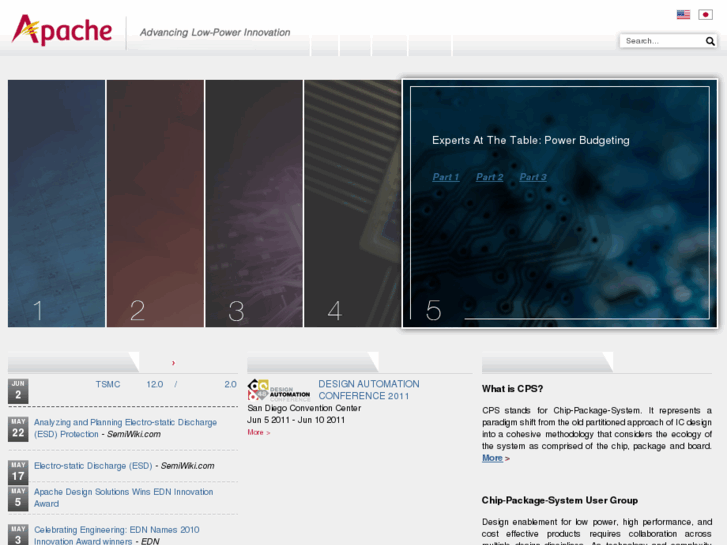Screen dimensions: 727x545
Task: Click Experts At The Table heading
Action: pyautogui.click(x=531, y=141)
